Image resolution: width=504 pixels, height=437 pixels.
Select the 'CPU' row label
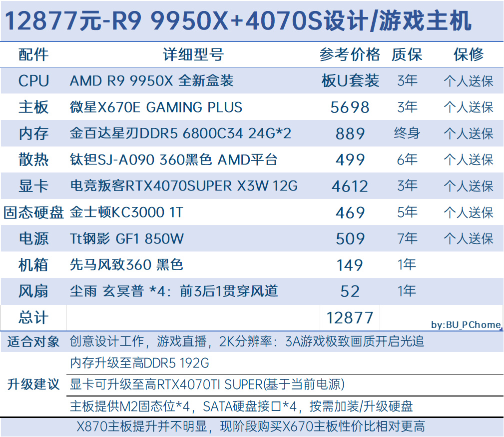click(33, 81)
